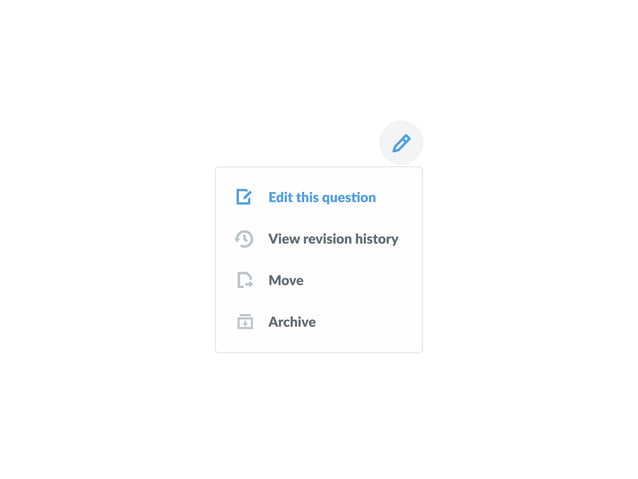Screen dimensions: 638x479
Task: Tap the counterclockwise clock icon
Action: coord(244,239)
